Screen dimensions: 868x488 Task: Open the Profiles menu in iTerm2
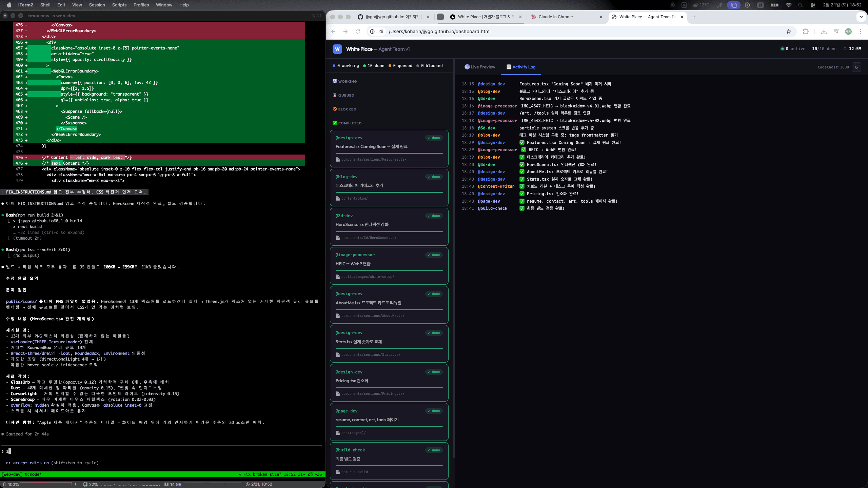141,5
